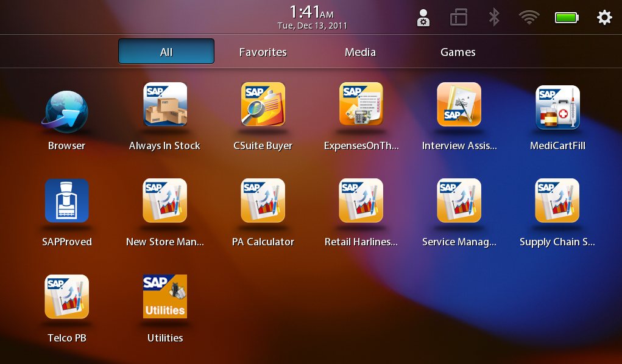Tap the Bluetooth icon in status bar
Screen dimensions: 622x364
click(x=494, y=18)
